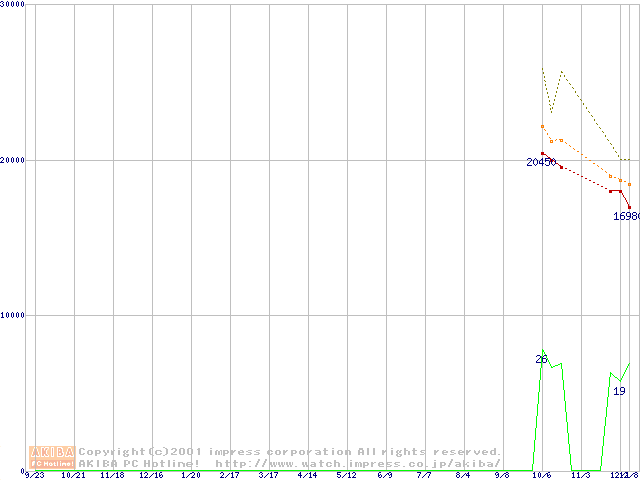The image size is (640, 480).
Task: Pick the 1/20 date axis label
Action: pyautogui.click(x=190, y=476)
